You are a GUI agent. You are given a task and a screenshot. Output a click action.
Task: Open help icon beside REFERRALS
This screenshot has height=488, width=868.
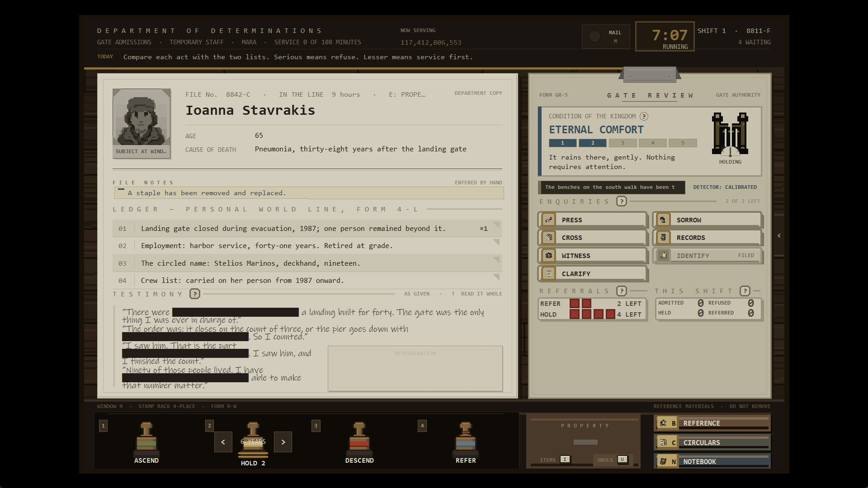pos(622,291)
